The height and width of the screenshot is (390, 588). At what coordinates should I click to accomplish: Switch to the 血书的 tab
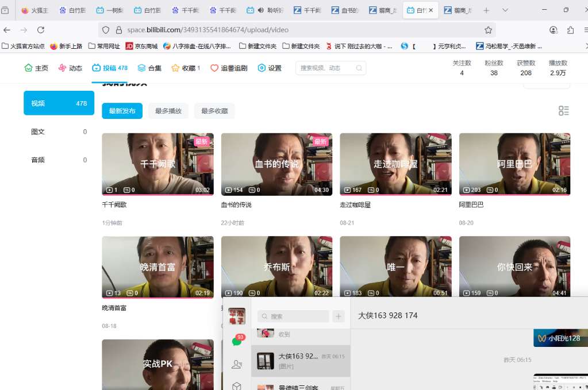tap(345, 10)
